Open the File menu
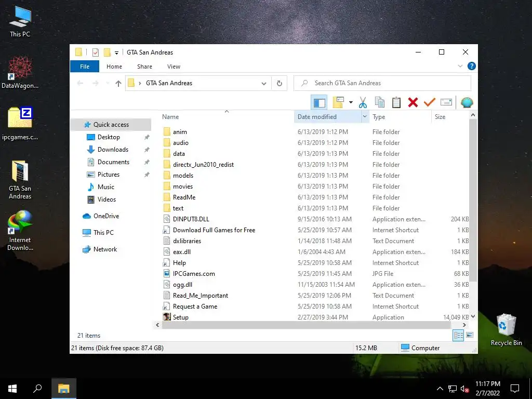This screenshot has width=532, height=399. [x=85, y=66]
